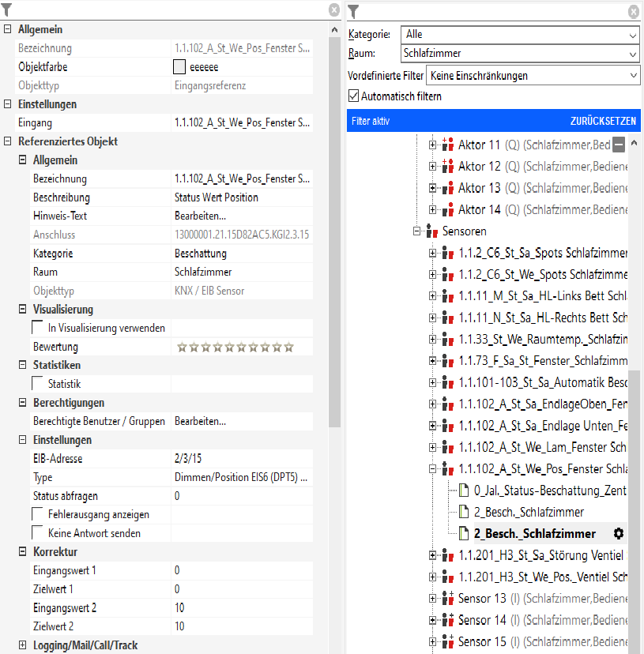The width and height of the screenshot is (644, 654).
Task: Click the tree panel vertical scrollbar
Action: [634, 511]
